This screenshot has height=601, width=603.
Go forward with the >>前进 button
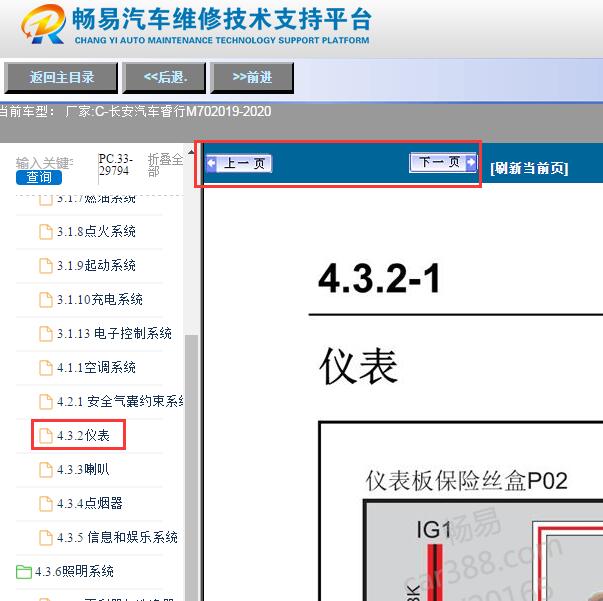coord(252,78)
